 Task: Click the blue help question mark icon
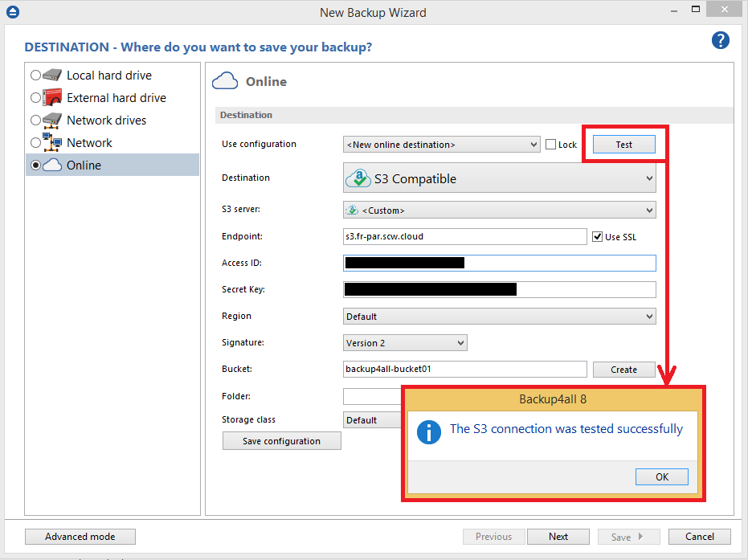(721, 40)
